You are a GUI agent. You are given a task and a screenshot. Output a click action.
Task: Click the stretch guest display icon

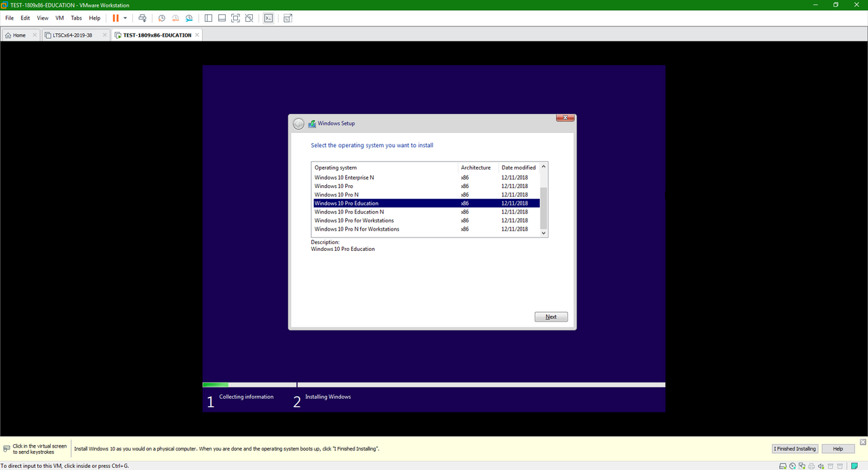[x=288, y=18]
